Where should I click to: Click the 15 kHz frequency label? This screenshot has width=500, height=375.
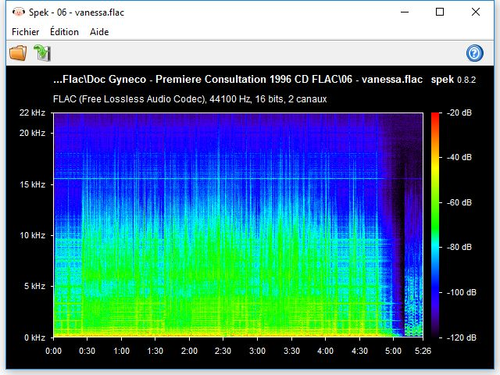pyautogui.click(x=32, y=184)
